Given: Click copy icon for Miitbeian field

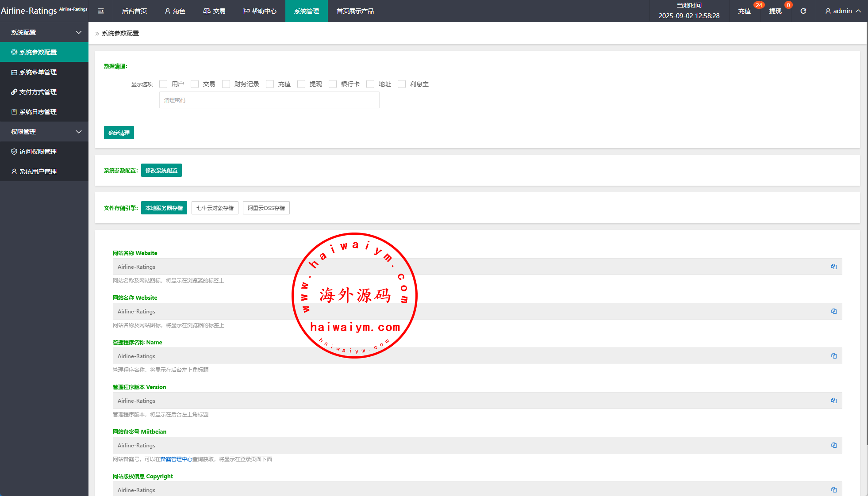Looking at the screenshot, I should 833,445.
